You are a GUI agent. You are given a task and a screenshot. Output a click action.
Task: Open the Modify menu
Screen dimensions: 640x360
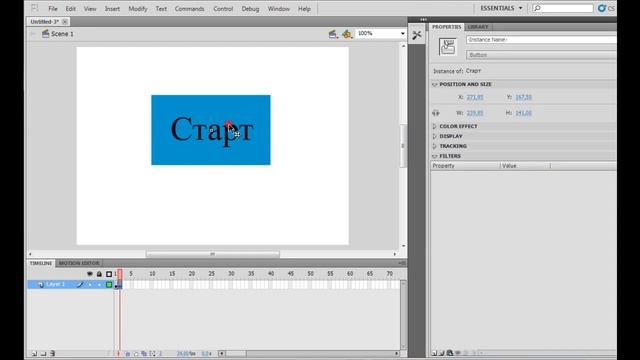[x=138, y=9]
